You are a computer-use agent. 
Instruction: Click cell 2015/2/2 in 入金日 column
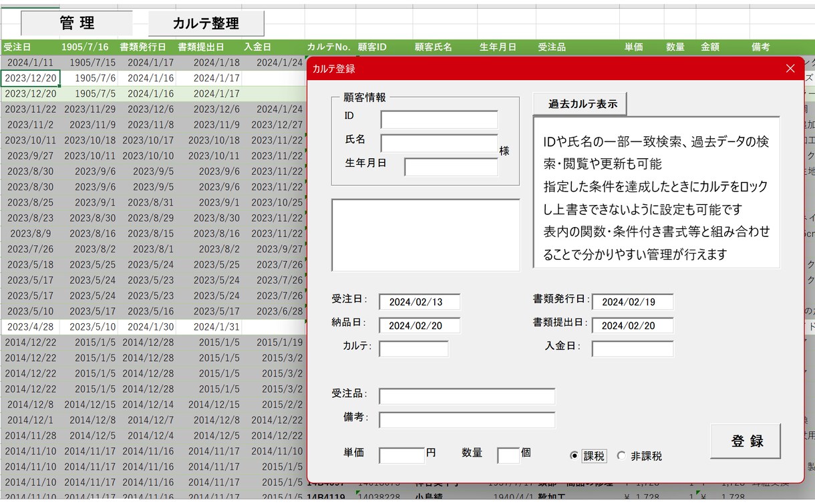pyautogui.click(x=273, y=405)
